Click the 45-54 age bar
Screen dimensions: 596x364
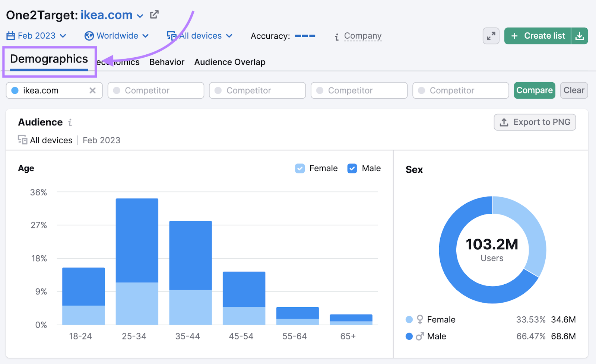[x=244, y=298]
